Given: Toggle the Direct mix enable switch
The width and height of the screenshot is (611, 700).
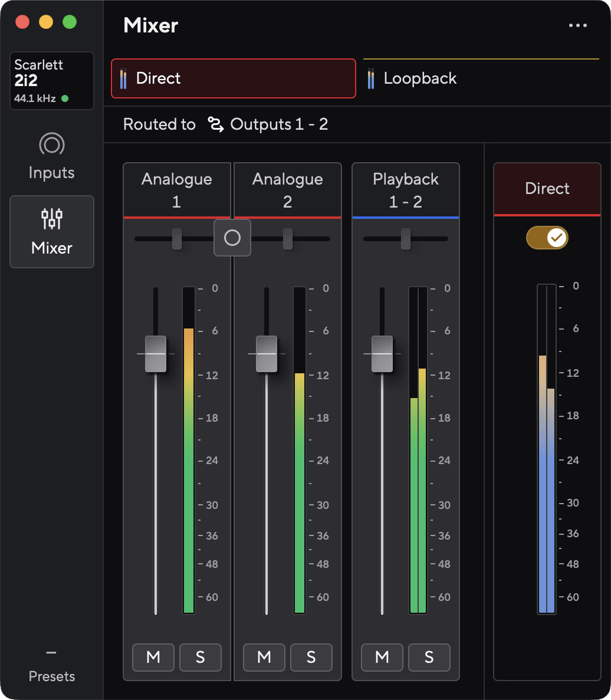Looking at the screenshot, I should (x=547, y=238).
